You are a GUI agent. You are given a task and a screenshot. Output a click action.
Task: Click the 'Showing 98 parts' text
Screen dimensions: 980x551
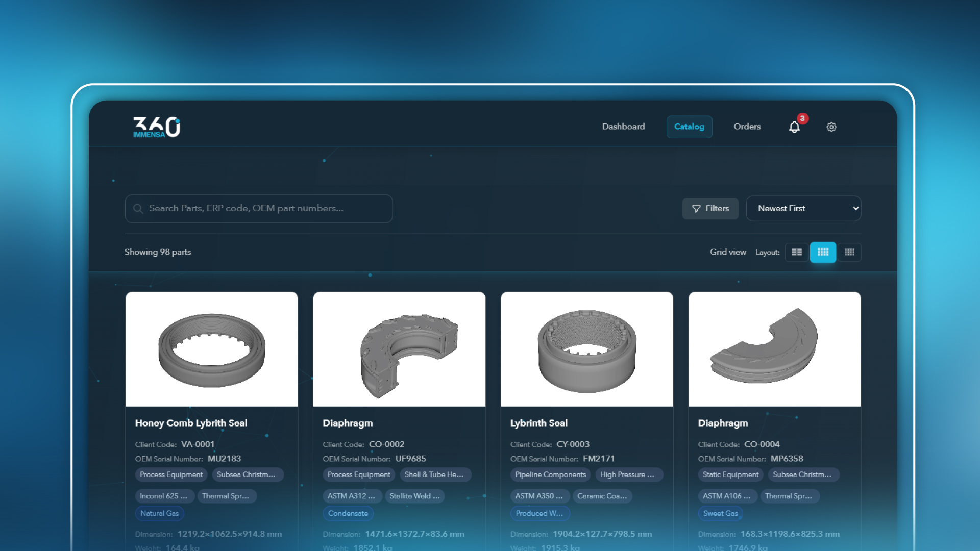[158, 252]
